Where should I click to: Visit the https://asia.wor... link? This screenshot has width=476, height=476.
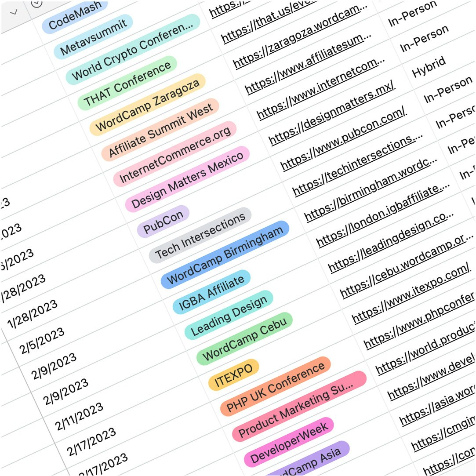click(x=437, y=404)
